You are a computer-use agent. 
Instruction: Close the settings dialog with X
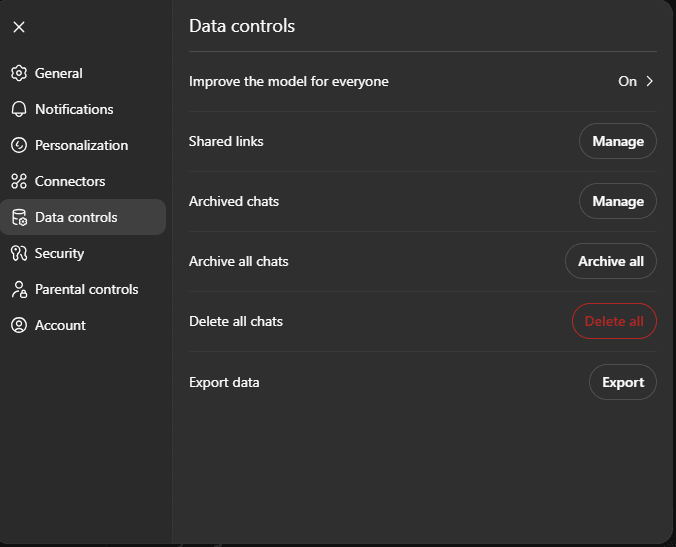pos(19,27)
